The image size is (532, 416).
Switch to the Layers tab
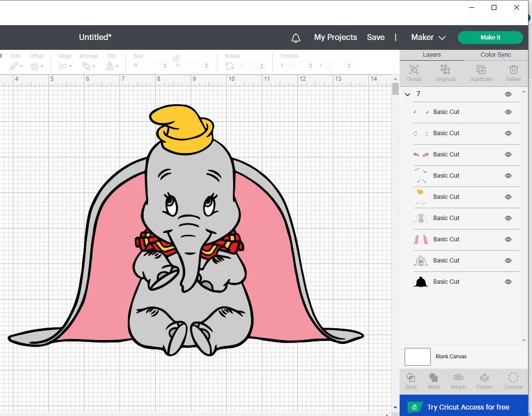[432, 55]
